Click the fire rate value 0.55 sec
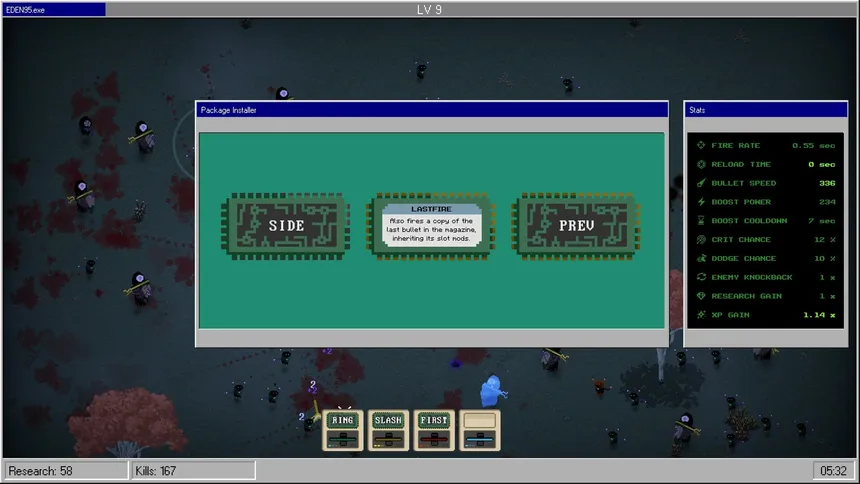 813,145
